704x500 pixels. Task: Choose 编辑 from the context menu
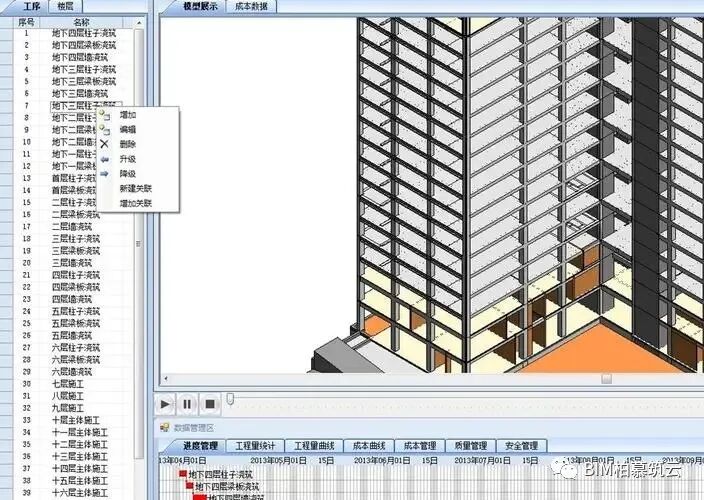128,130
